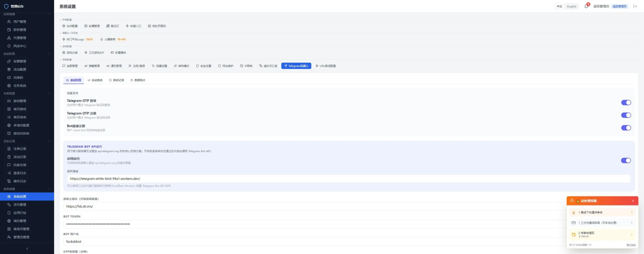Screen dimensions: 644x254
Task: Collapse the 系统管理 sidebar section
Action: [x=49, y=189]
